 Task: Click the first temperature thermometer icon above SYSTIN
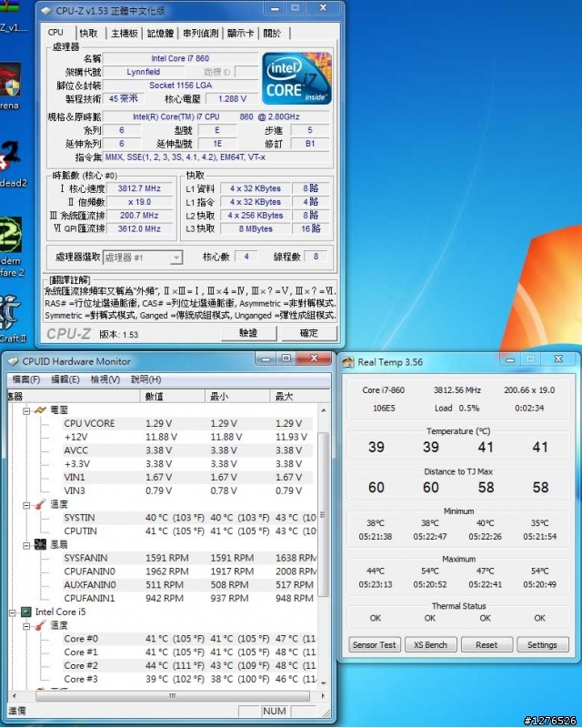point(40,504)
